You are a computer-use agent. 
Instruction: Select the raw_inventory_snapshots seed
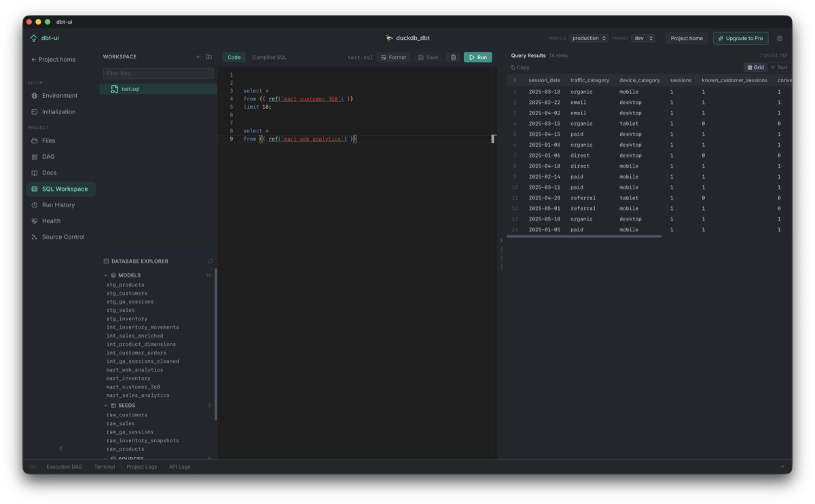pos(143,440)
